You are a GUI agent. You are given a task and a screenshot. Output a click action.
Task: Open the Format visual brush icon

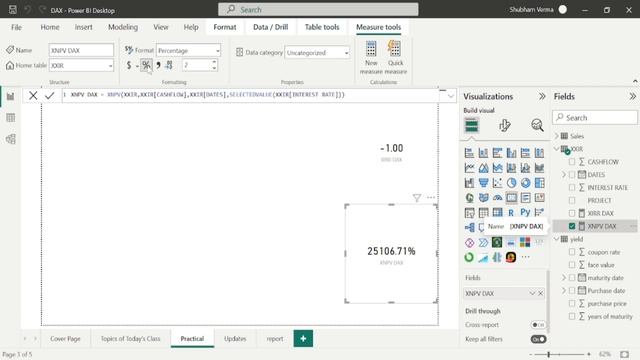click(504, 125)
